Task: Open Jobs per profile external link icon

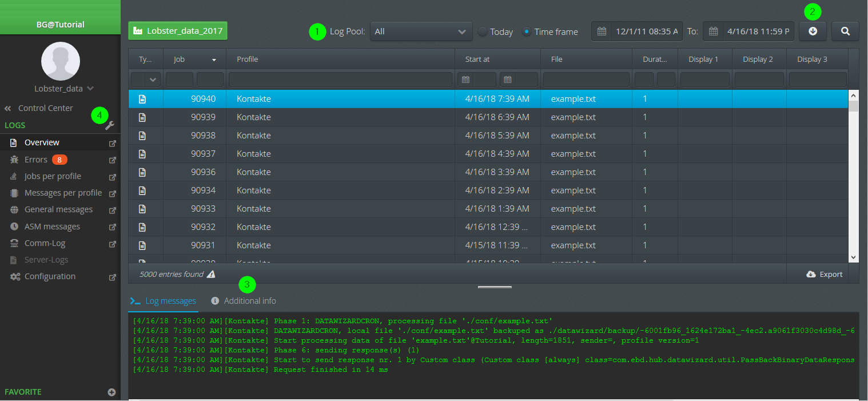Action: tap(113, 176)
